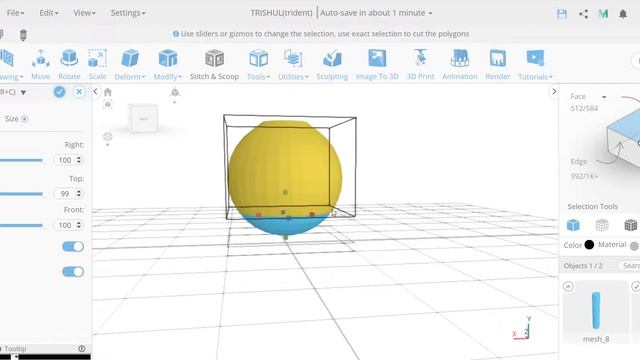Click the share icon
The image size is (640, 360).
pos(583,14)
